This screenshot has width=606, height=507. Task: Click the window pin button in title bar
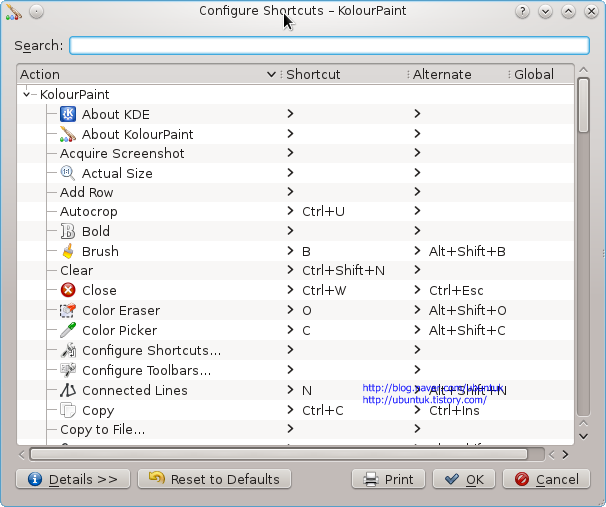pos(36,12)
